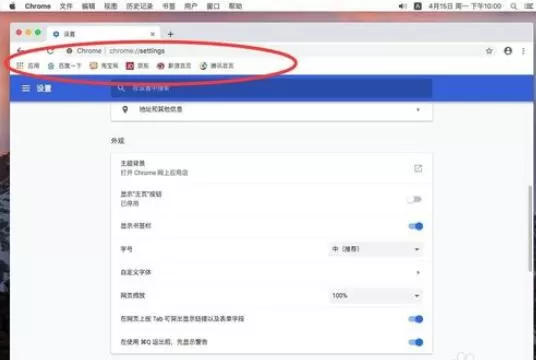
Task: Open the 视图 menu
Action: pos(111,6)
